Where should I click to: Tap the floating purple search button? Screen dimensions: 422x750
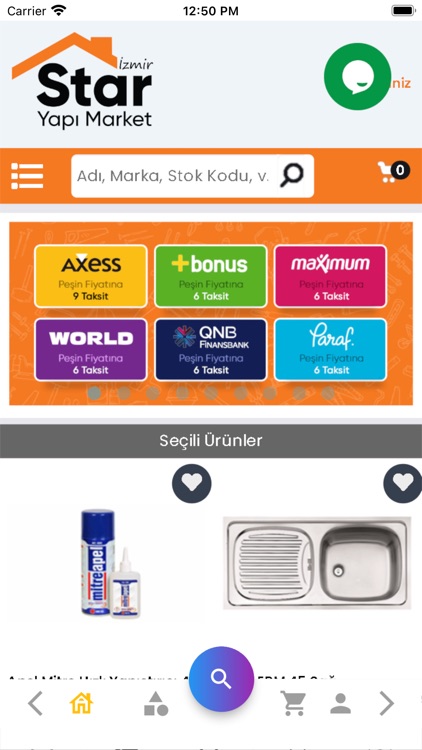221,679
